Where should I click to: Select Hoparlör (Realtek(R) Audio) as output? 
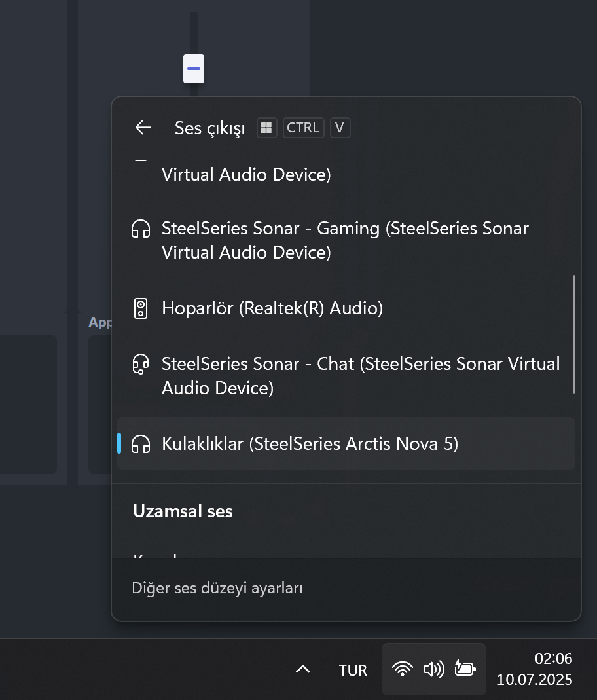(x=346, y=308)
